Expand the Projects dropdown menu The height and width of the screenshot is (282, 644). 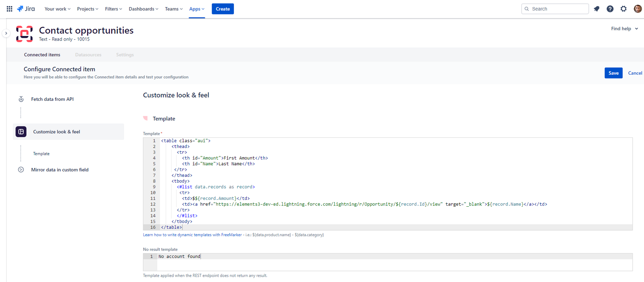[88, 9]
